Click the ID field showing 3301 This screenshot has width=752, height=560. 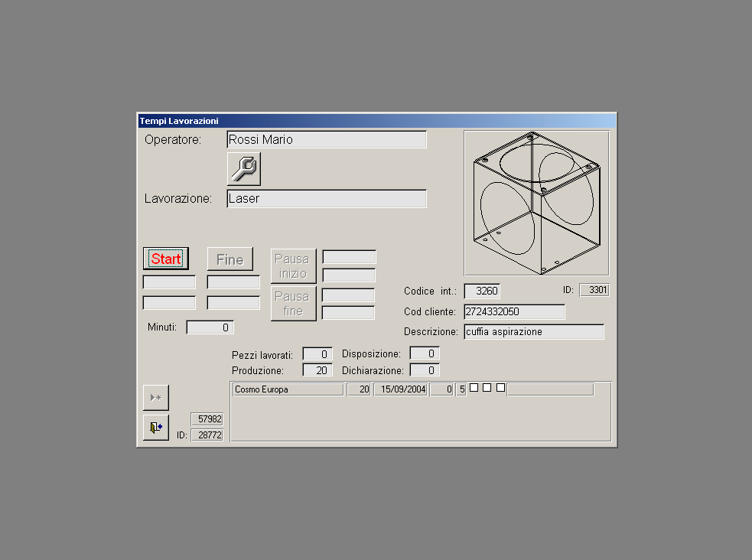click(x=594, y=290)
